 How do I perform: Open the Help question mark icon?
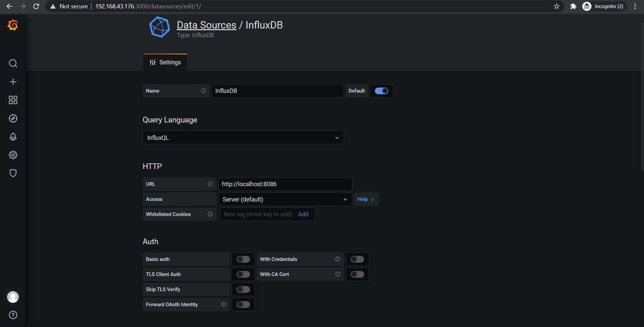click(x=13, y=315)
